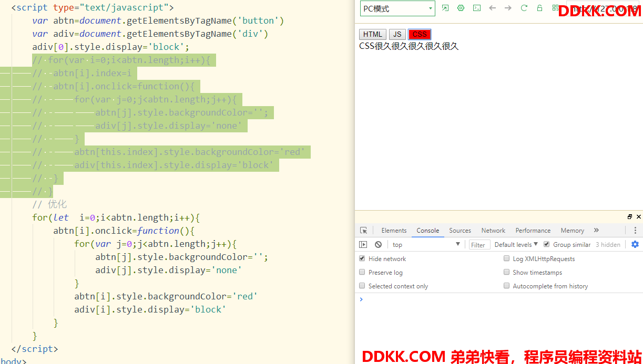
Task: Activate the element inspector picker
Action: (x=363, y=231)
